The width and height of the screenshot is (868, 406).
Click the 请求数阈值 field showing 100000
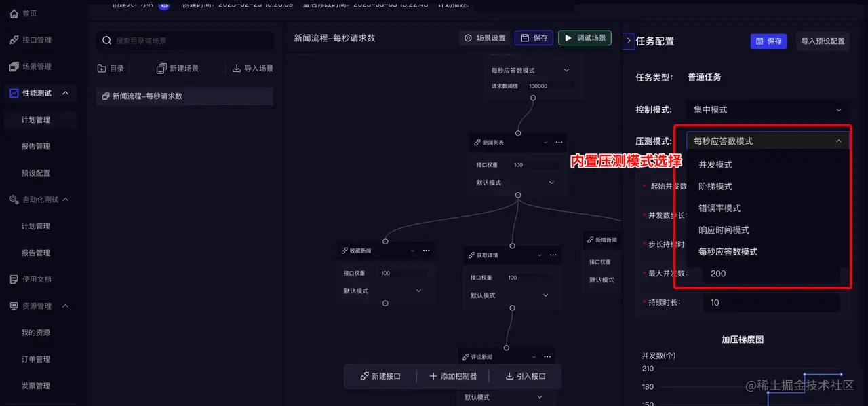(550, 86)
